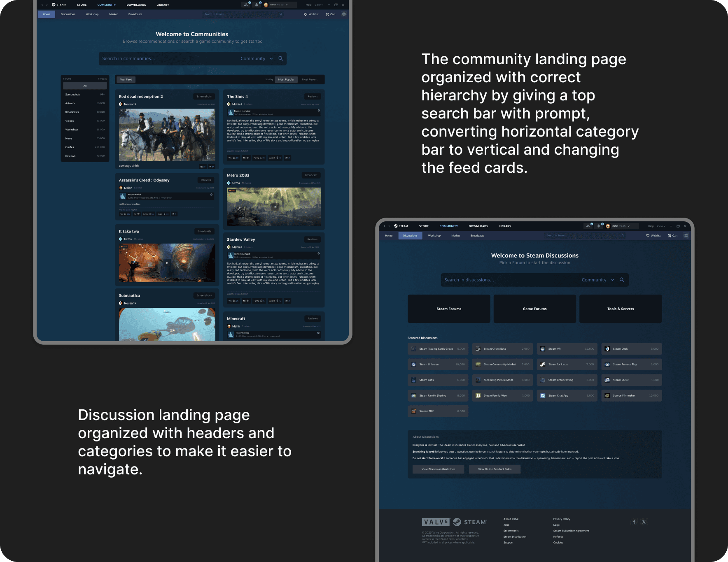
Task: Sort the feed by Most Popular
Action: pos(286,79)
